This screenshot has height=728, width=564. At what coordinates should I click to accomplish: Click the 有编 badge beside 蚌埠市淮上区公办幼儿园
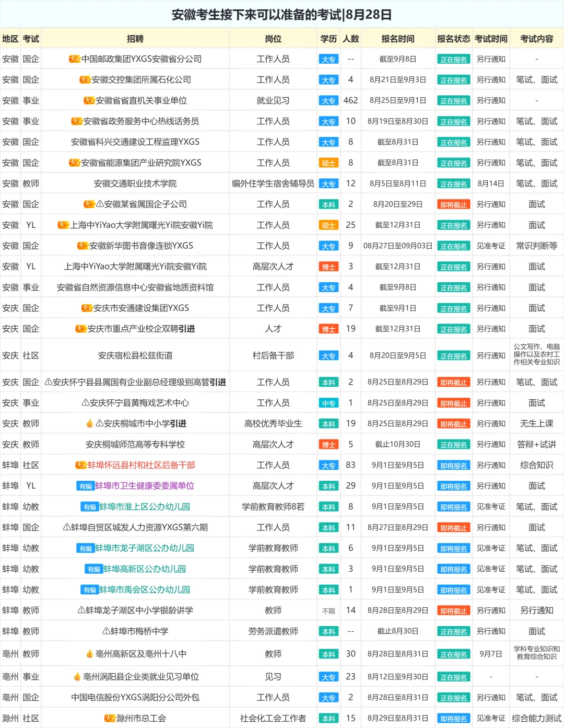point(90,507)
